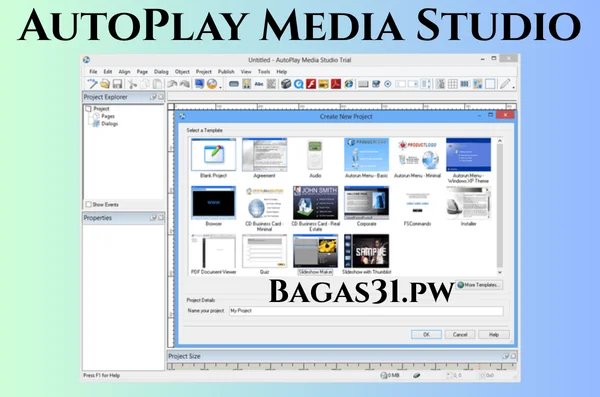Confirm with the OK button

[x=426, y=335]
